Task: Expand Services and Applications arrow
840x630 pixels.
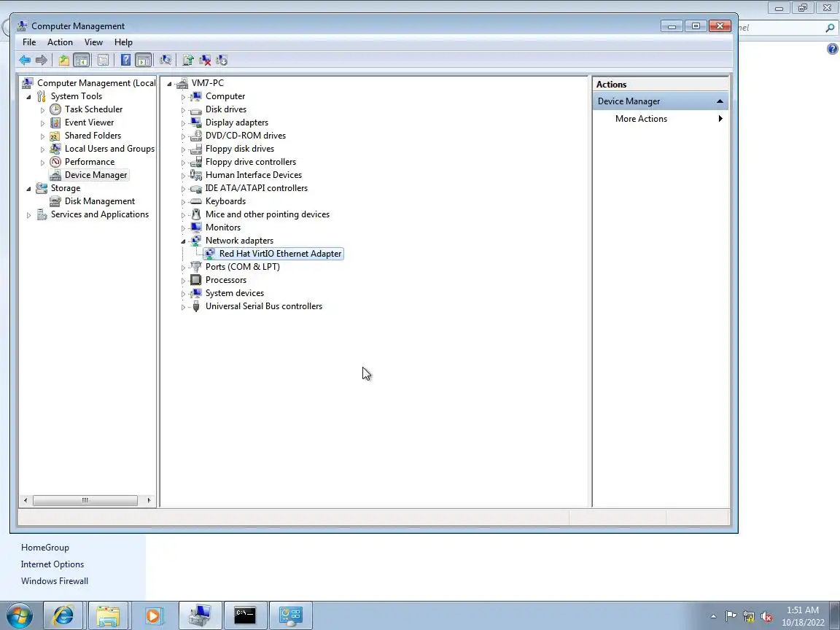Action: (x=29, y=215)
